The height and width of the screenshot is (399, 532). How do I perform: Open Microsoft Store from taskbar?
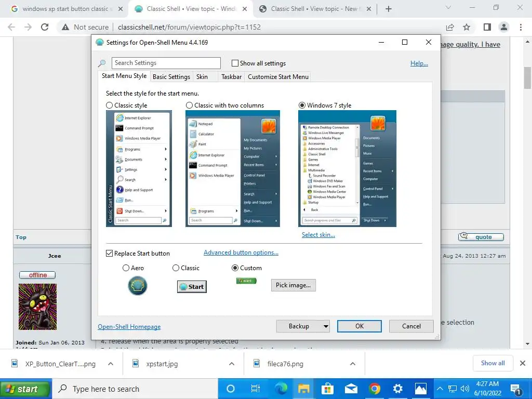pyautogui.click(x=327, y=389)
